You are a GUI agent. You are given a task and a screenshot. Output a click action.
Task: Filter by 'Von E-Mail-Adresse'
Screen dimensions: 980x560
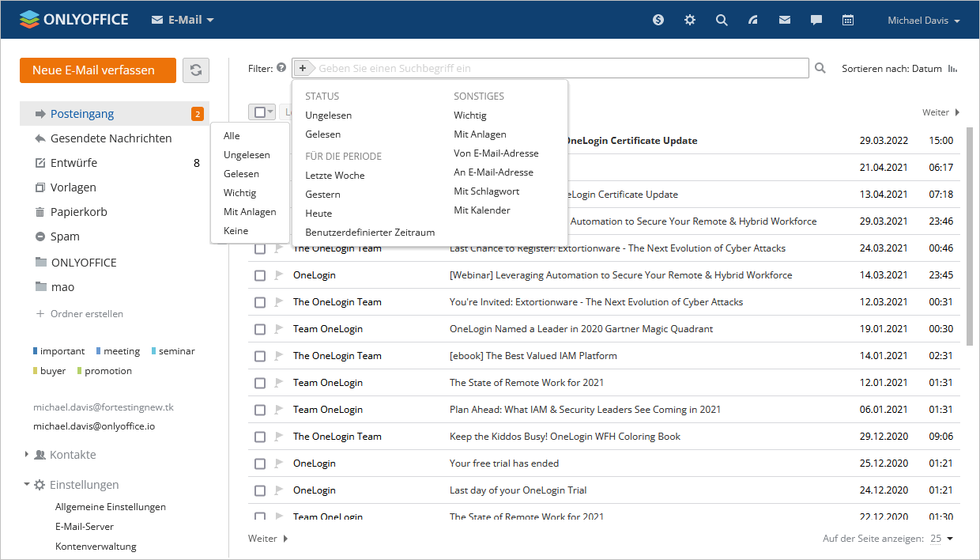(x=496, y=153)
